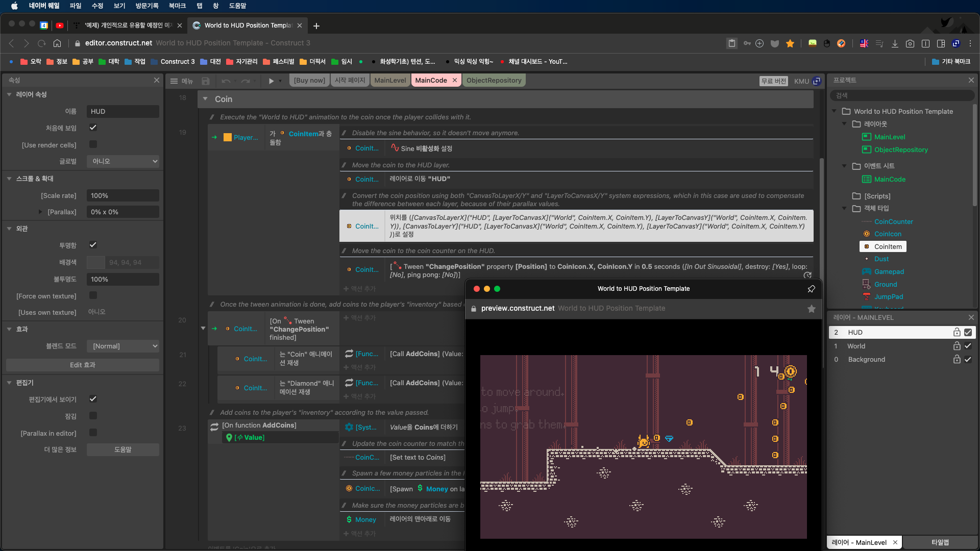This screenshot has height=551, width=980.
Task: Enable the 잠김 checkbox
Action: click(x=93, y=416)
